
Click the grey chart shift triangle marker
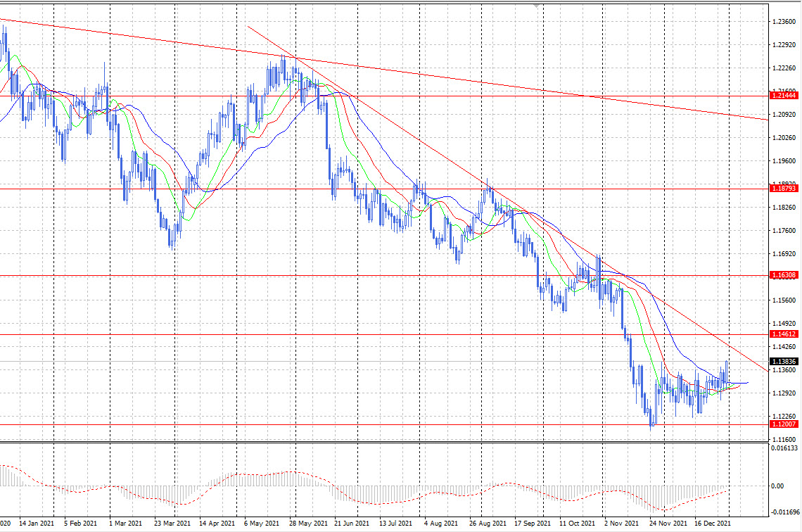point(537,6)
